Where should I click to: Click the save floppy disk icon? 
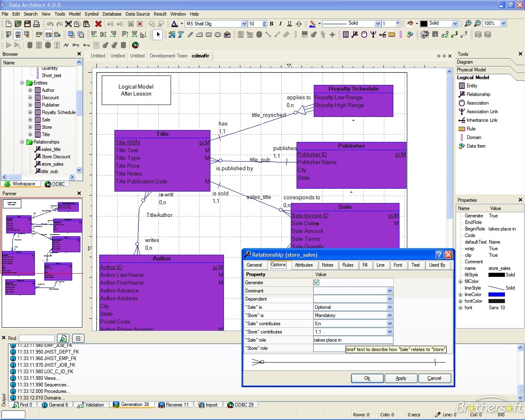pos(27,24)
